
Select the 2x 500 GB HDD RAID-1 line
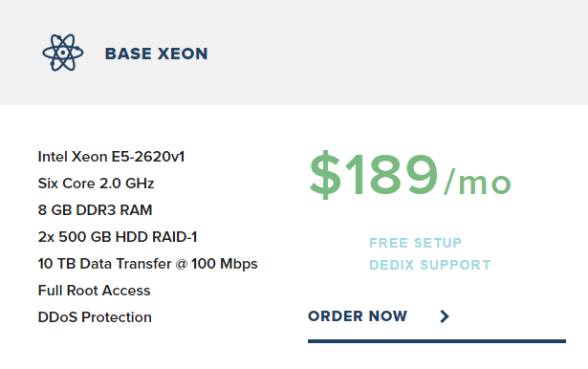[x=118, y=237]
